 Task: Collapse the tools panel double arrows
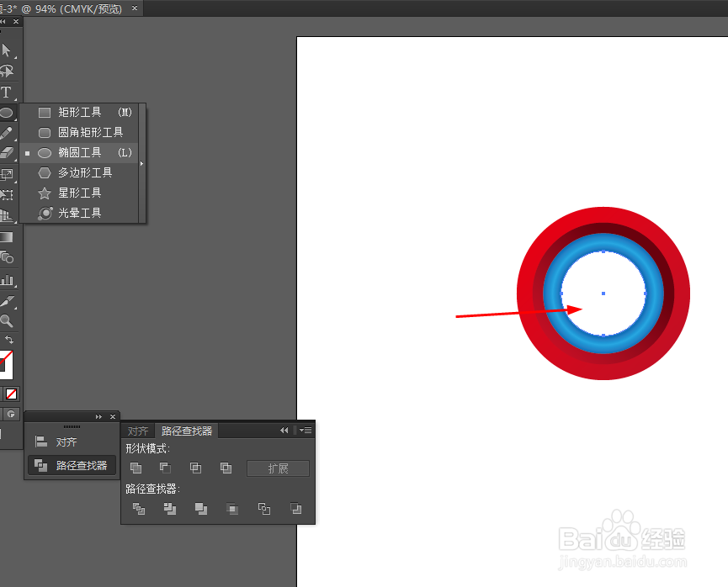3,21
